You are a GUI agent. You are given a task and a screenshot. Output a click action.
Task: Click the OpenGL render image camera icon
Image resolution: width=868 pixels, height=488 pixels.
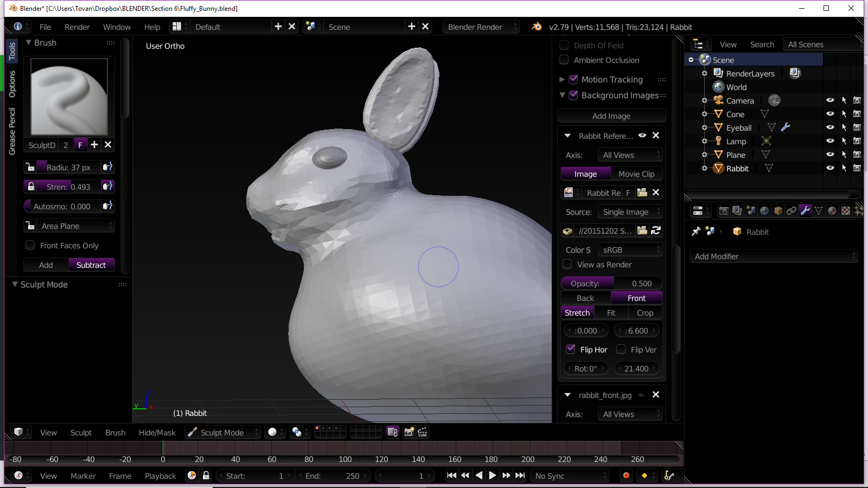tap(409, 432)
